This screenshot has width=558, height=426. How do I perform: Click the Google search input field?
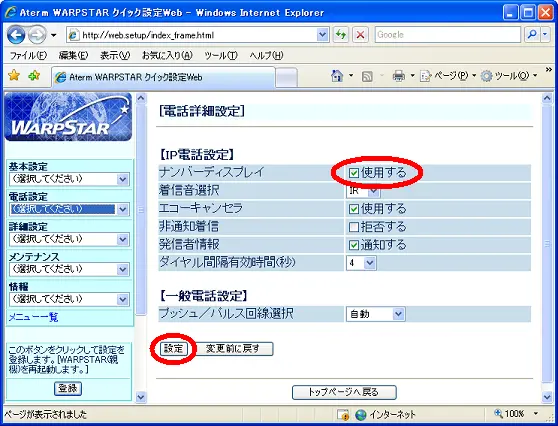(448, 35)
